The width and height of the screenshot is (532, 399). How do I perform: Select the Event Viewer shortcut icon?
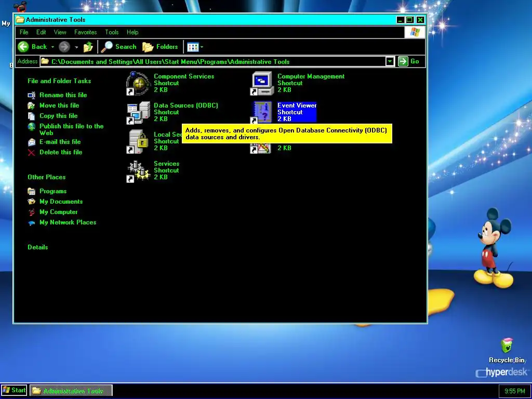(262, 113)
